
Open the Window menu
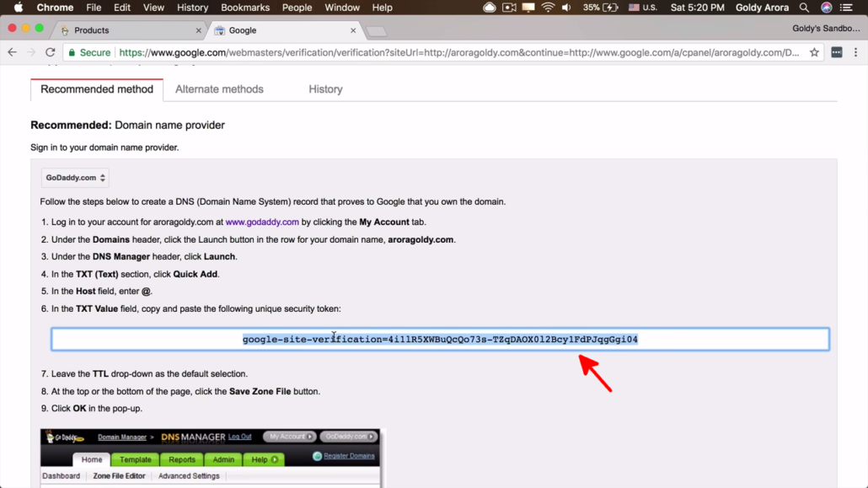pyautogui.click(x=342, y=8)
